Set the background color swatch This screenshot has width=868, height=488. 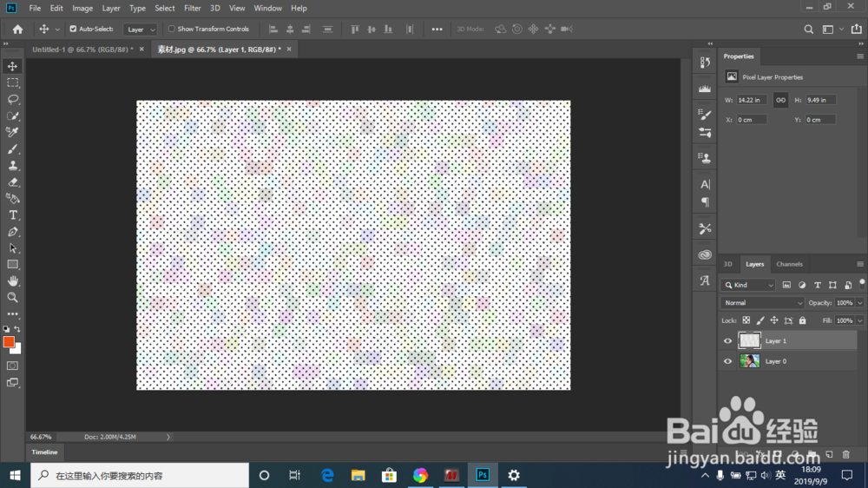tap(17, 350)
